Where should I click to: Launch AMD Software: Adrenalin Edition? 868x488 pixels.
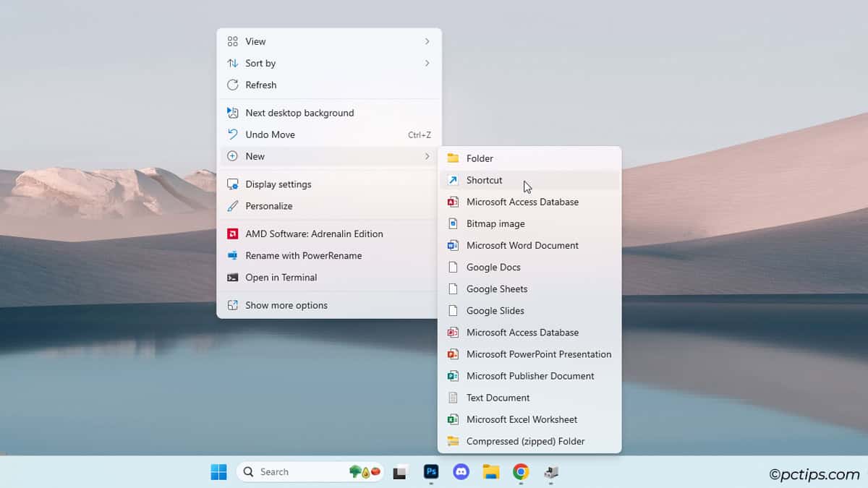pyautogui.click(x=329, y=234)
